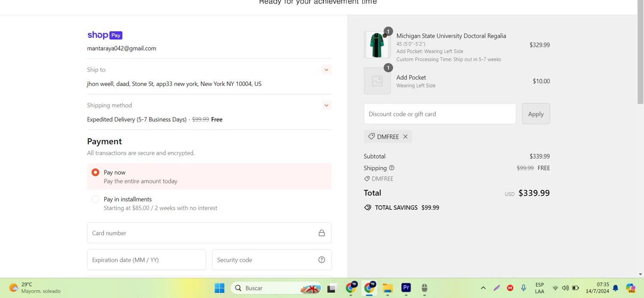Image resolution: width=644 pixels, height=298 pixels.
Task: Open the active Chrome taskbar icon
Action: click(369, 288)
